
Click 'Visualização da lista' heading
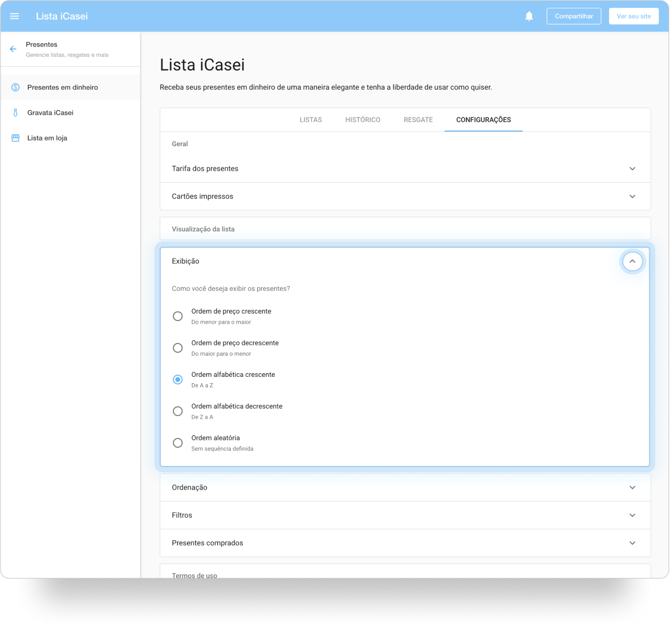[x=203, y=229]
